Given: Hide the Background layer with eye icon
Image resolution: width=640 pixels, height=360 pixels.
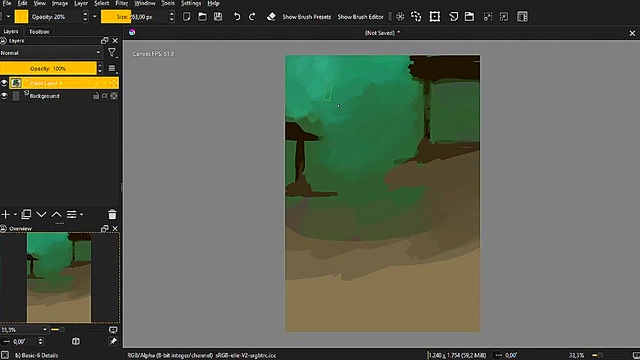Looking at the screenshot, I should pos(4,96).
